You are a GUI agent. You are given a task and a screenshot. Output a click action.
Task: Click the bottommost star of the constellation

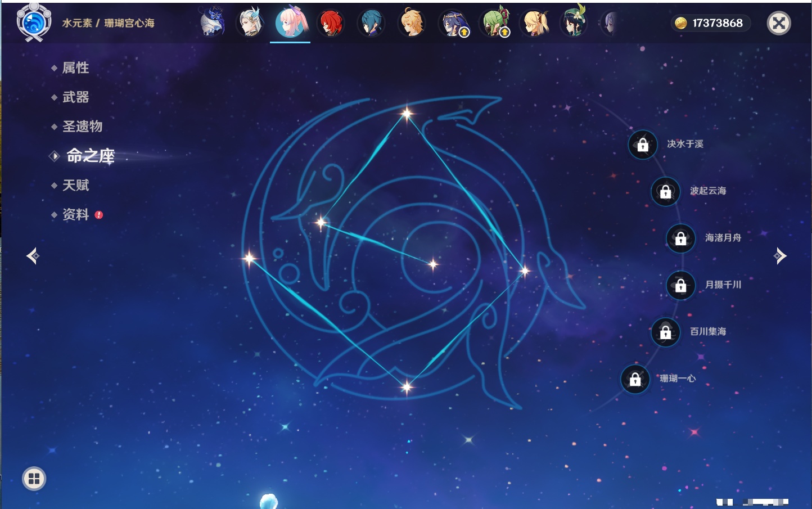[407, 386]
